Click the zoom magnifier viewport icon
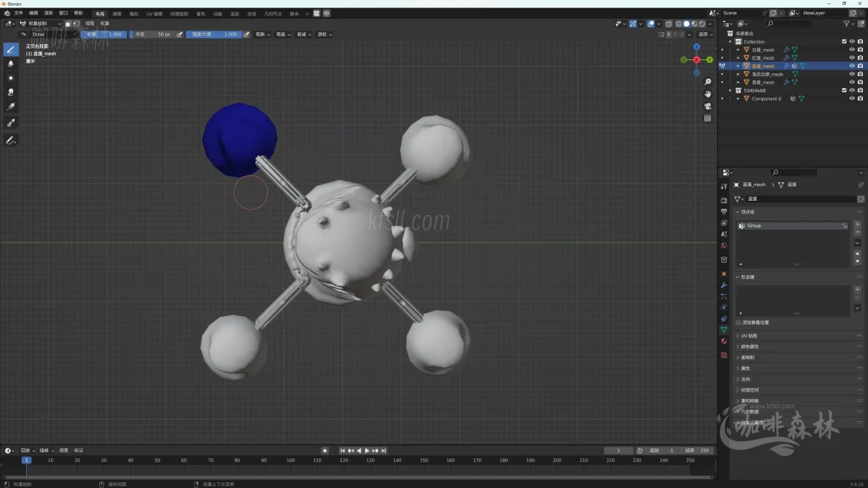Image resolution: width=868 pixels, height=488 pixels. pyautogui.click(x=708, y=82)
